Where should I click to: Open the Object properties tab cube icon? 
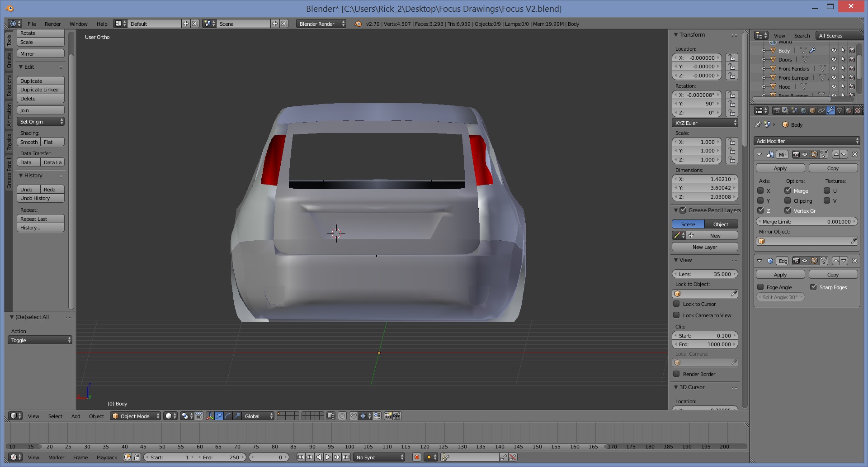point(812,110)
